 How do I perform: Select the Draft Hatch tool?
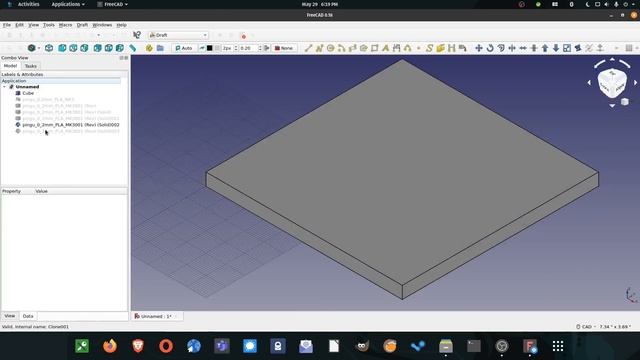coord(451,48)
